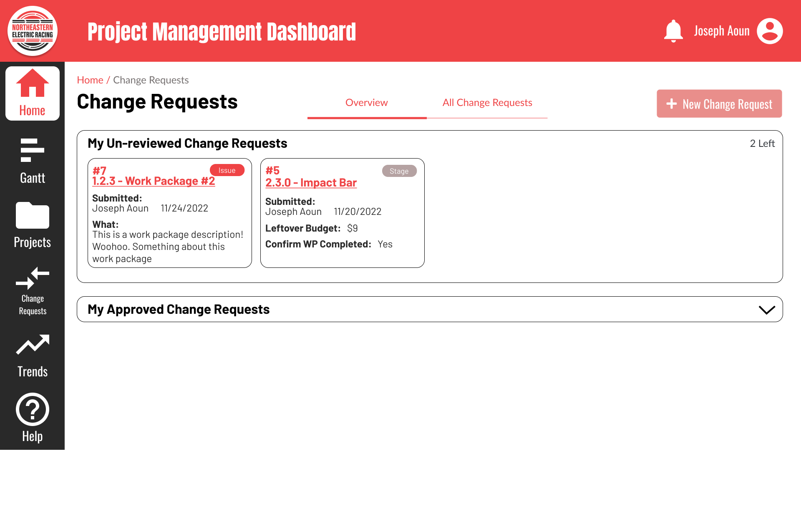Open change request 1.2.3 - Work Package #2
801x532 pixels.
[154, 181]
